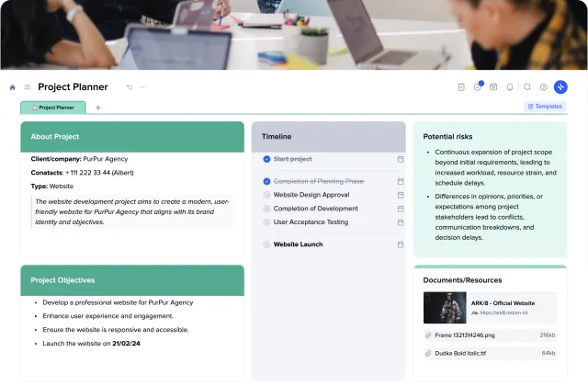Check off Website Design Approval

pos(266,195)
